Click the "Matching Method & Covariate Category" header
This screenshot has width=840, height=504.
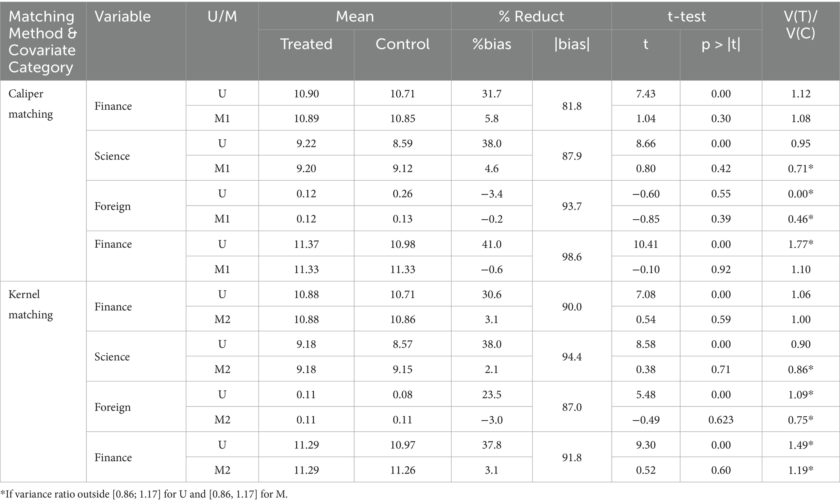(x=42, y=41)
